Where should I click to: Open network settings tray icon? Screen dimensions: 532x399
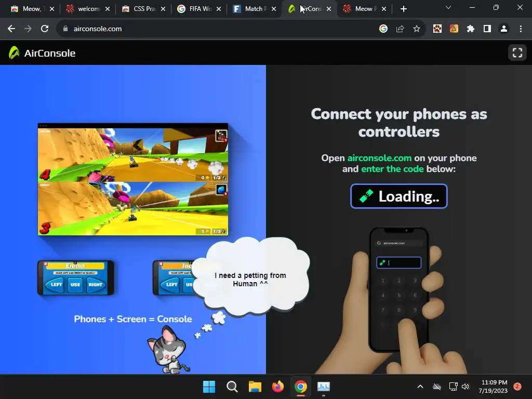[453, 387]
